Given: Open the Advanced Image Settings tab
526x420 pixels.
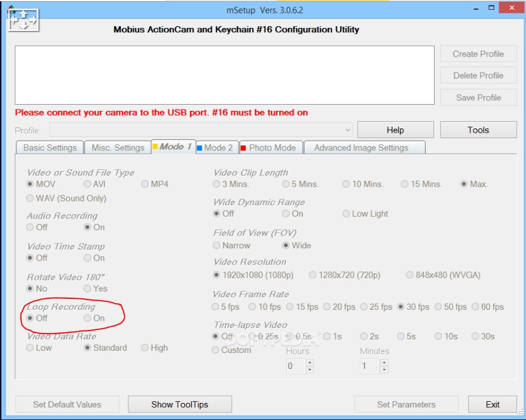Looking at the screenshot, I should coord(361,147).
